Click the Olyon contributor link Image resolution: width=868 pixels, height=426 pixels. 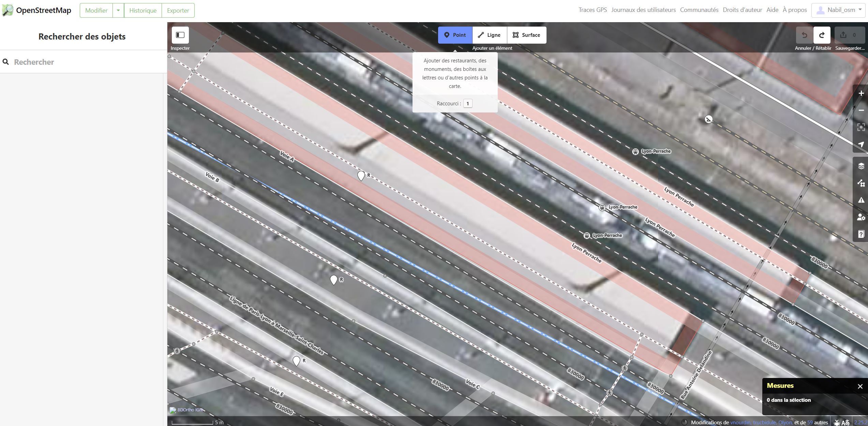click(785, 423)
